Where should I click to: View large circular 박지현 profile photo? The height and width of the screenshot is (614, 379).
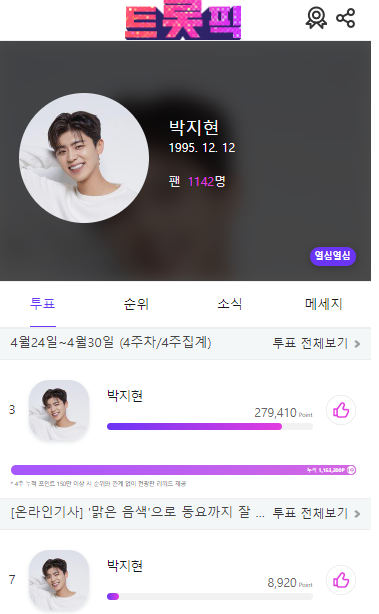(x=84, y=158)
